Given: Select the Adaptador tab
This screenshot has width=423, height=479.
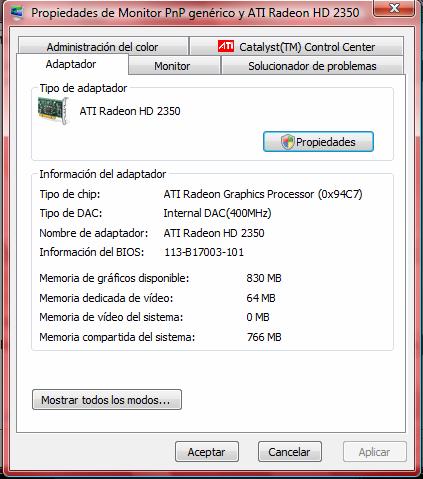Looking at the screenshot, I should tap(71, 64).
